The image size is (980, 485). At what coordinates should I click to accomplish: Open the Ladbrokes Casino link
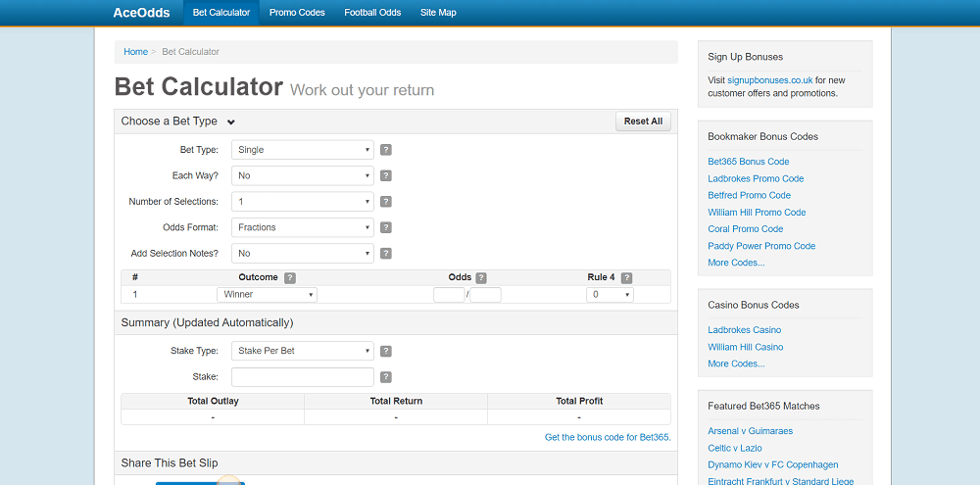tap(745, 330)
